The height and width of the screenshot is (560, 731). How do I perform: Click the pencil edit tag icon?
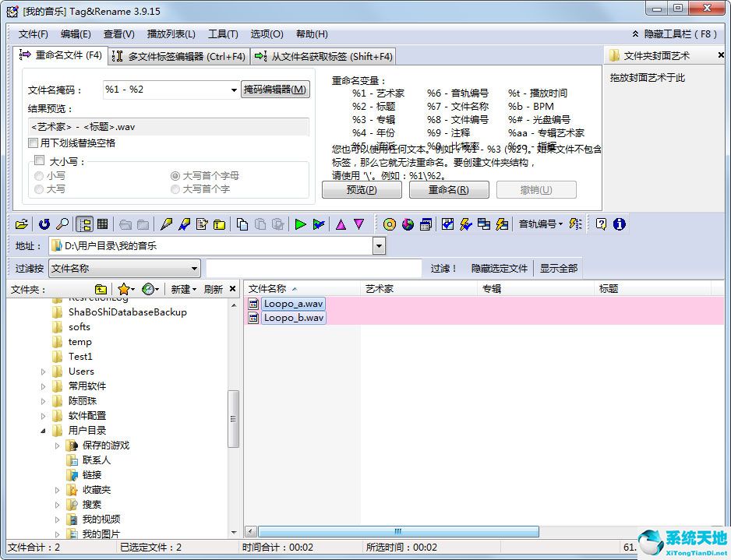click(x=166, y=224)
